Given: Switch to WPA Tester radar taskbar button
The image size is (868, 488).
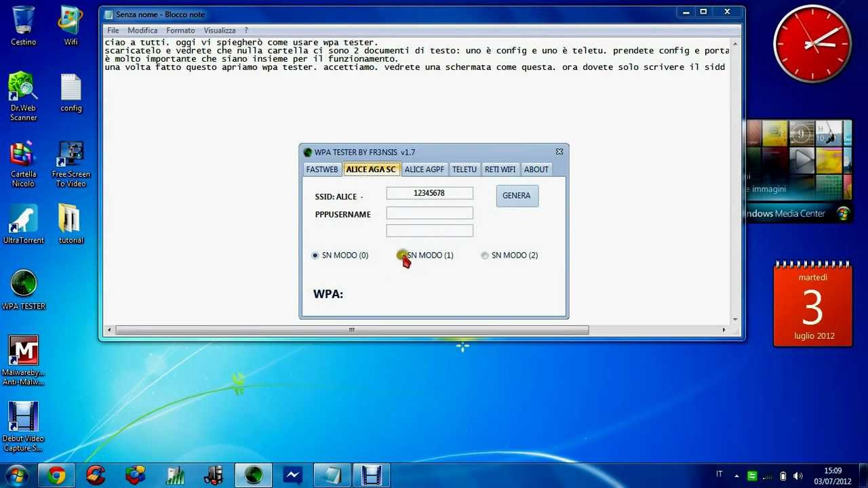Looking at the screenshot, I should 254,475.
